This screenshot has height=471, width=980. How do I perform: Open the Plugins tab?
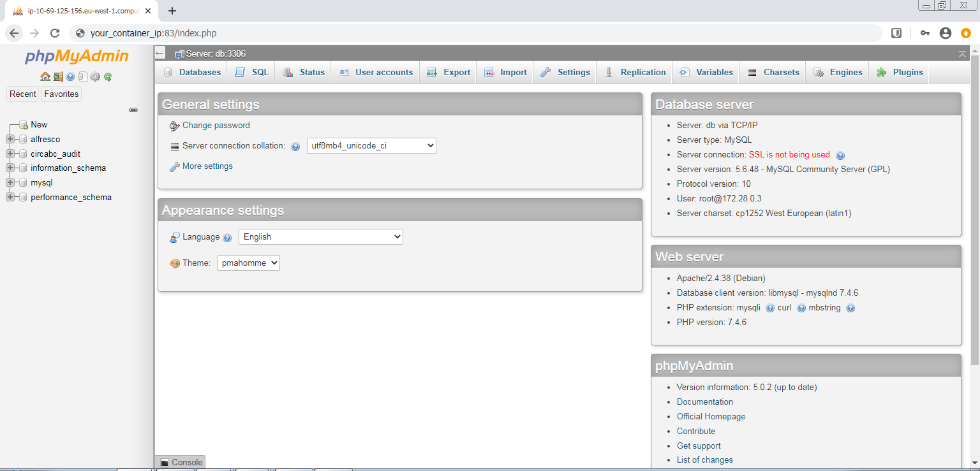900,73
